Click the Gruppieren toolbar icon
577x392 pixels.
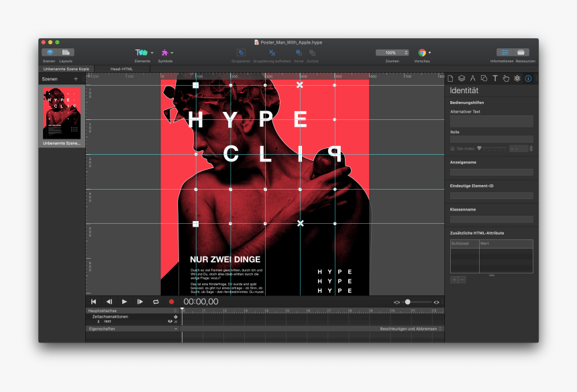240,52
